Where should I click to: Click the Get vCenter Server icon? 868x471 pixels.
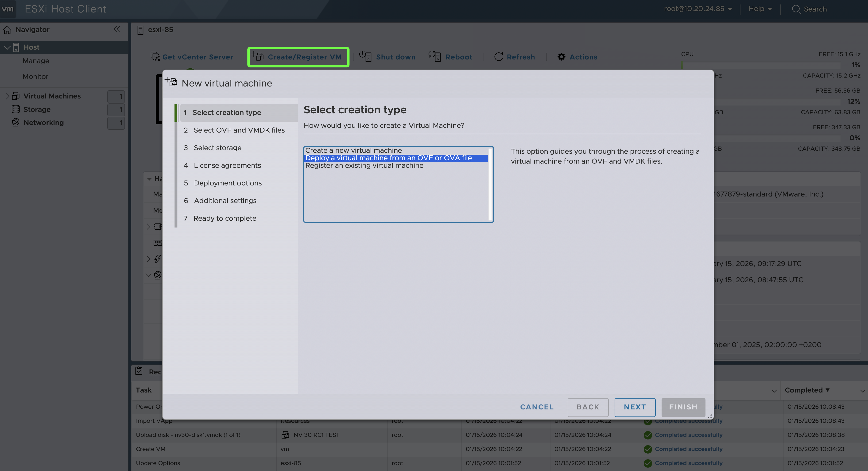(x=155, y=57)
